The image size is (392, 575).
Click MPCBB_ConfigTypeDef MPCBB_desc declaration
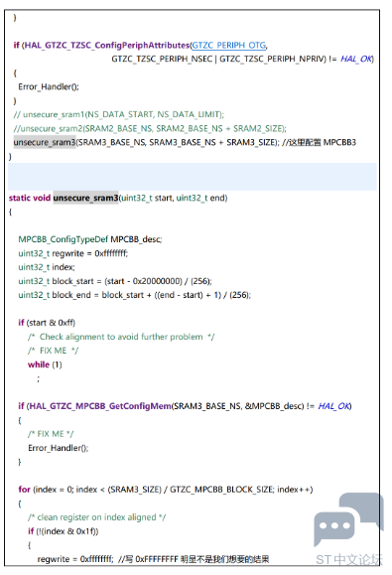tap(90, 239)
